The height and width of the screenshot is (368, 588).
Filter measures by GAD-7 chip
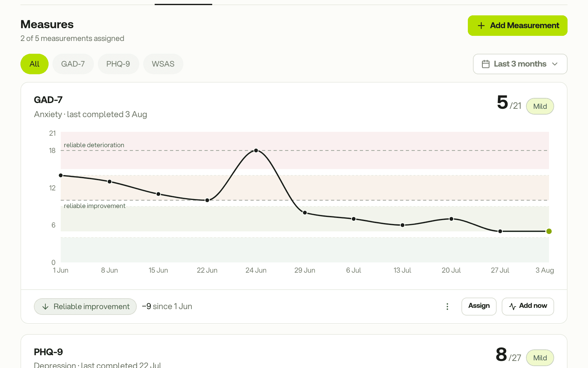coord(73,64)
